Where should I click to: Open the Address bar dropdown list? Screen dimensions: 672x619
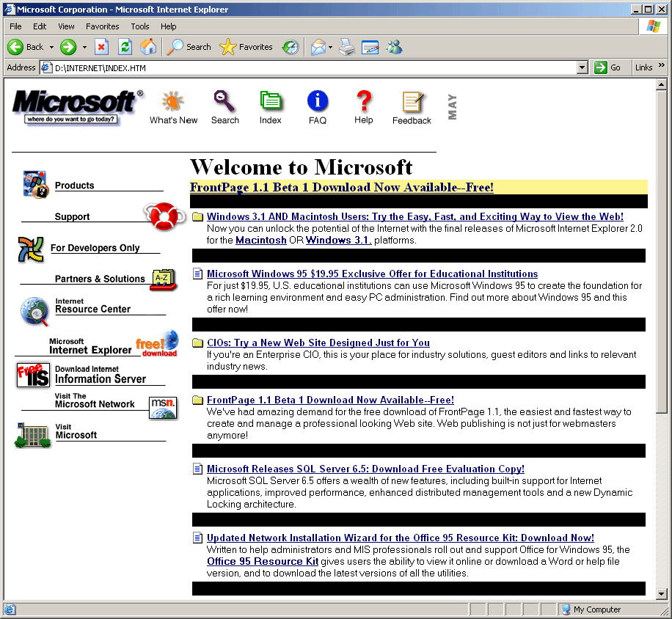point(582,67)
